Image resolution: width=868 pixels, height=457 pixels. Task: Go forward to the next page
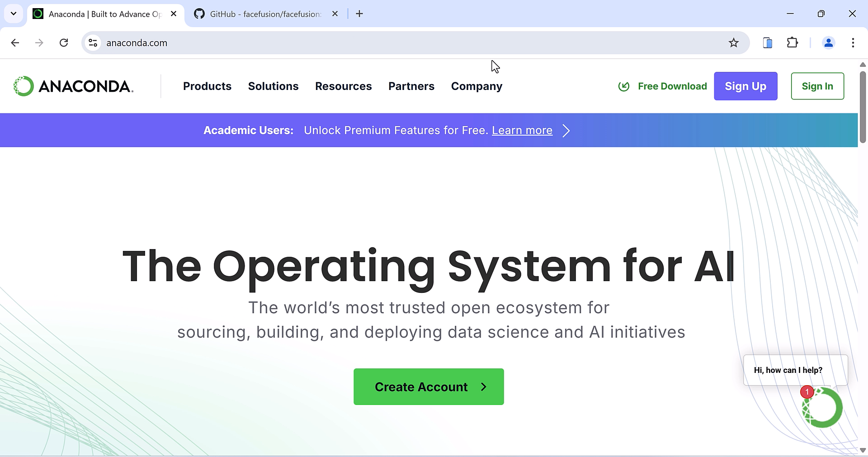(x=39, y=43)
